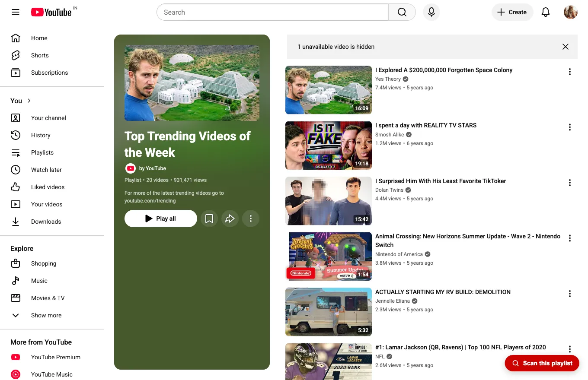Click the Create button

tap(512, 12)
